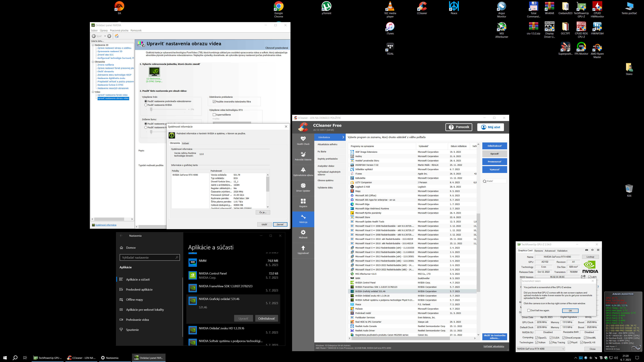Click the GPU-Z screenshot camera icon
644x362 pixels.
tap(586, 250)
